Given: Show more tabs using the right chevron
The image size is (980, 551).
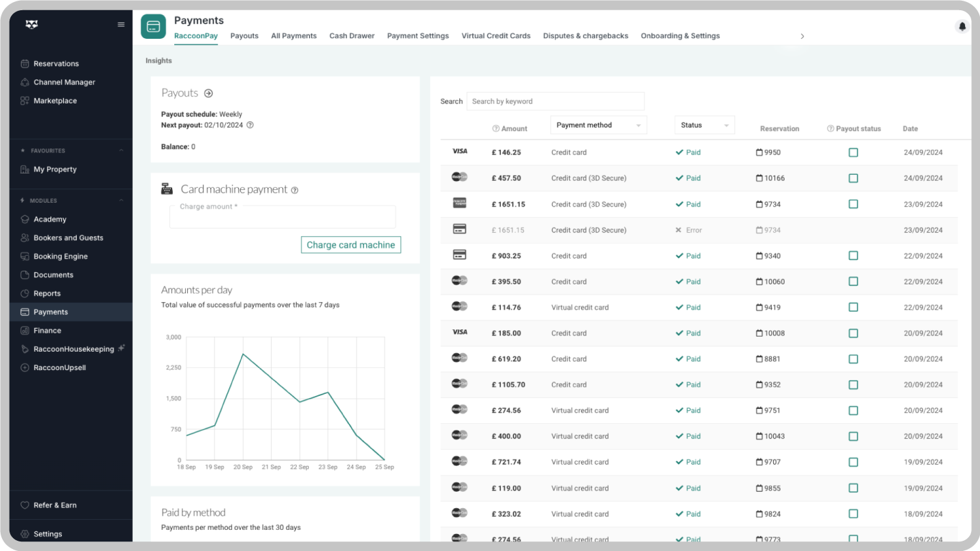Looking at the screenshot, I should (802, 36).
